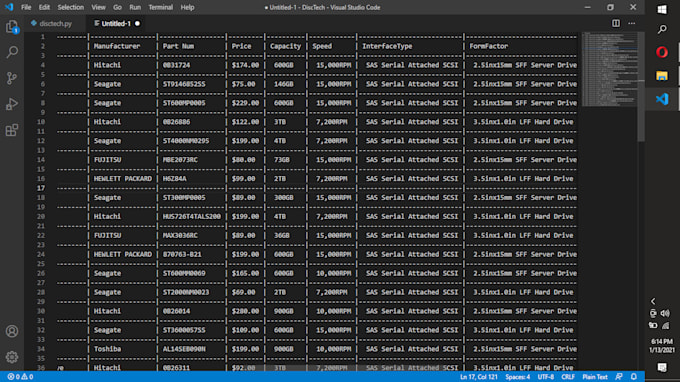
Task: Click the InterfaceType header text
Action: 387,46
